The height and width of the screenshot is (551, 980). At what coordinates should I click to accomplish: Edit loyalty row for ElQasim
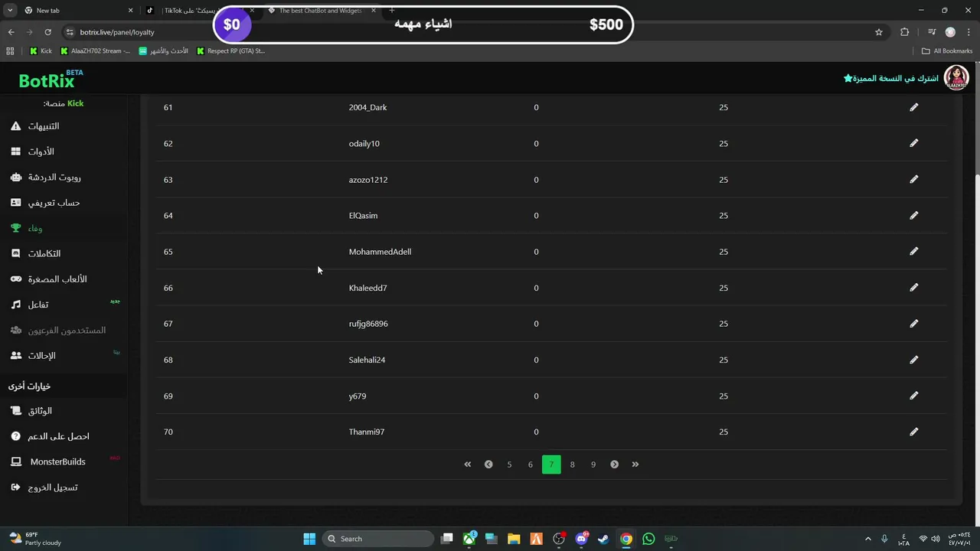click(913, 215)
